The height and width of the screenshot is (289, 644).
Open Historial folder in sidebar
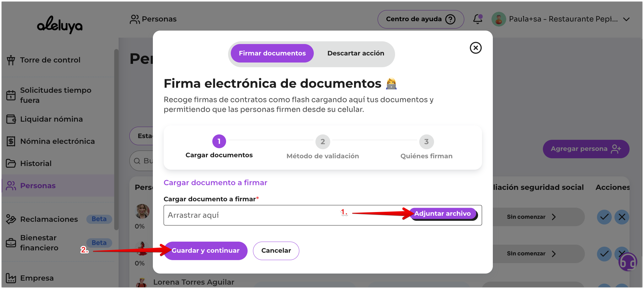tap(36, 164)
